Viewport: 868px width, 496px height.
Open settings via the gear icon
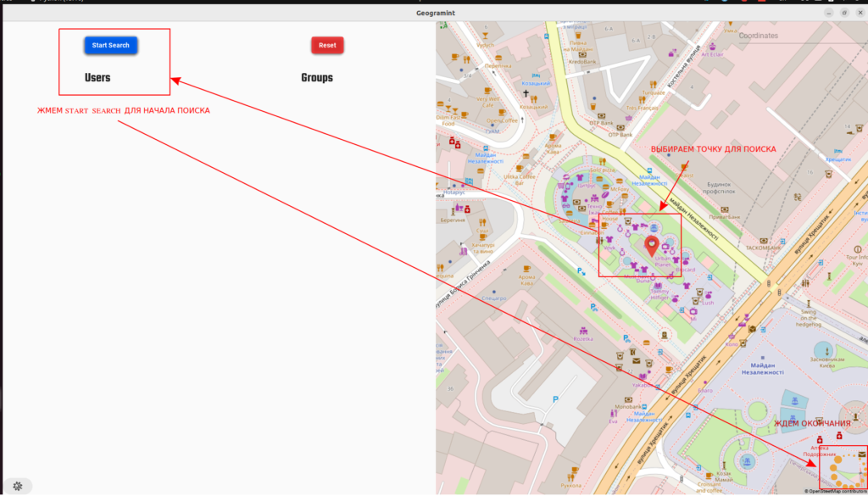pos(17,486)
